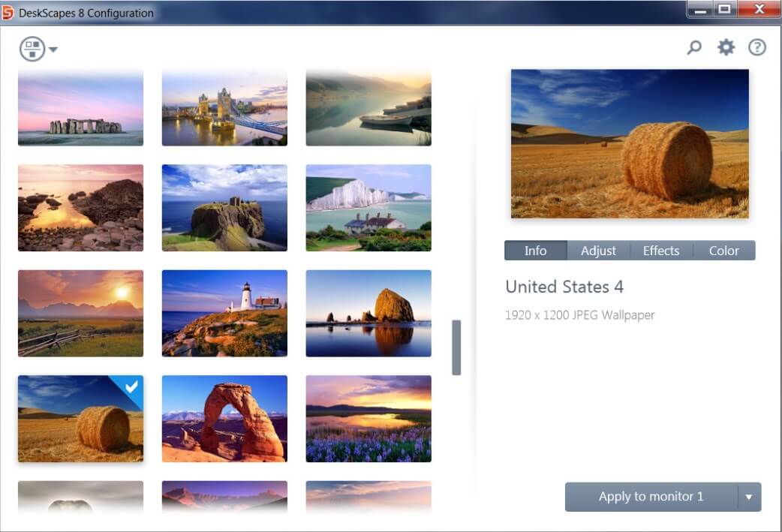Image resolution: width=782 pixels, height=532 pixels.
Task: Maximize the DeskScapes window
Action: [725, 10]
